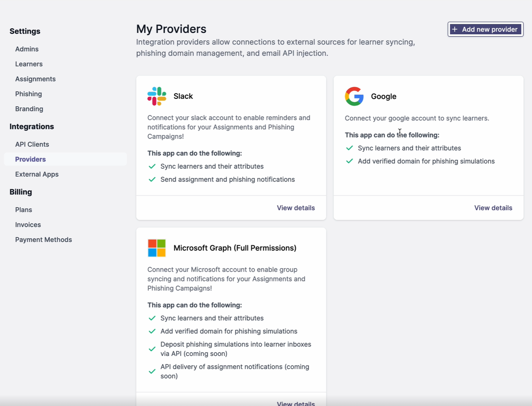Image resolution: width=532 pixels, height=406 pixels.
Task: Click Microsoft Graph (Full Permissions) title
Action: (x=235, y=248)
